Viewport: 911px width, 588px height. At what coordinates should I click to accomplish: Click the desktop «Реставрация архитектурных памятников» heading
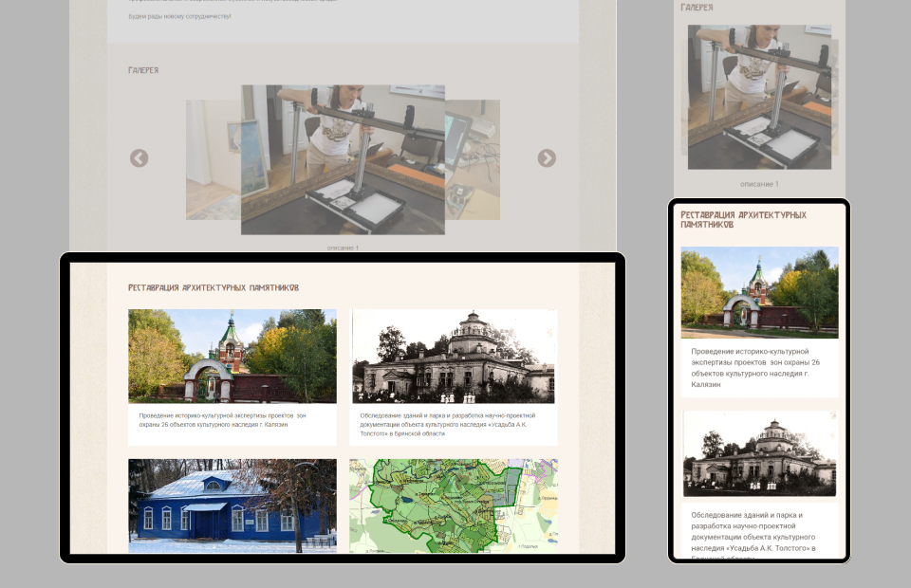(214, 287)
